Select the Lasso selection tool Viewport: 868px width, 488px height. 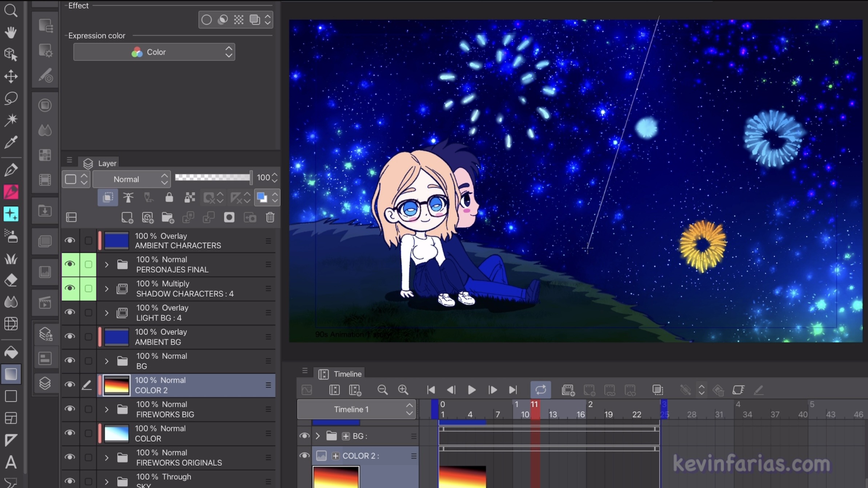coord(11,98)
